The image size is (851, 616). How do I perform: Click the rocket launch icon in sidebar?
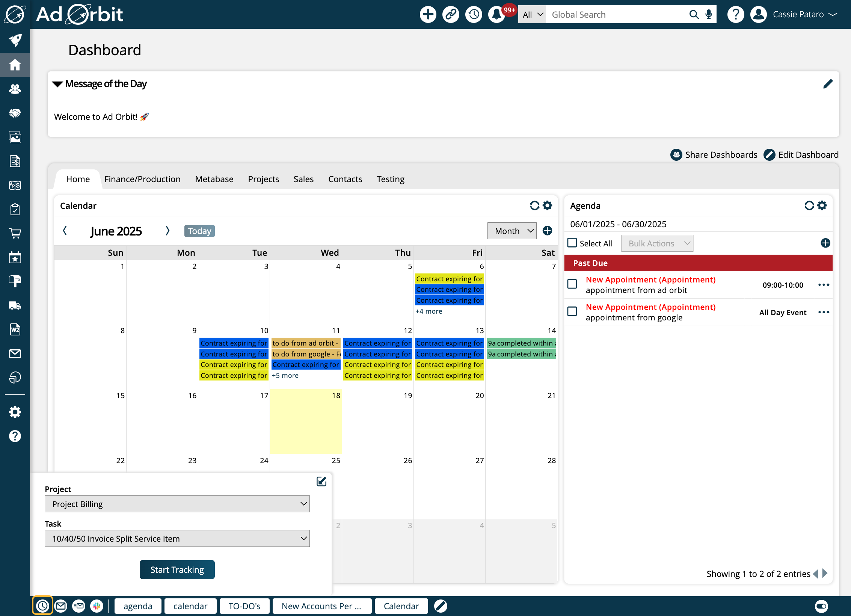(x=15, y=41)
